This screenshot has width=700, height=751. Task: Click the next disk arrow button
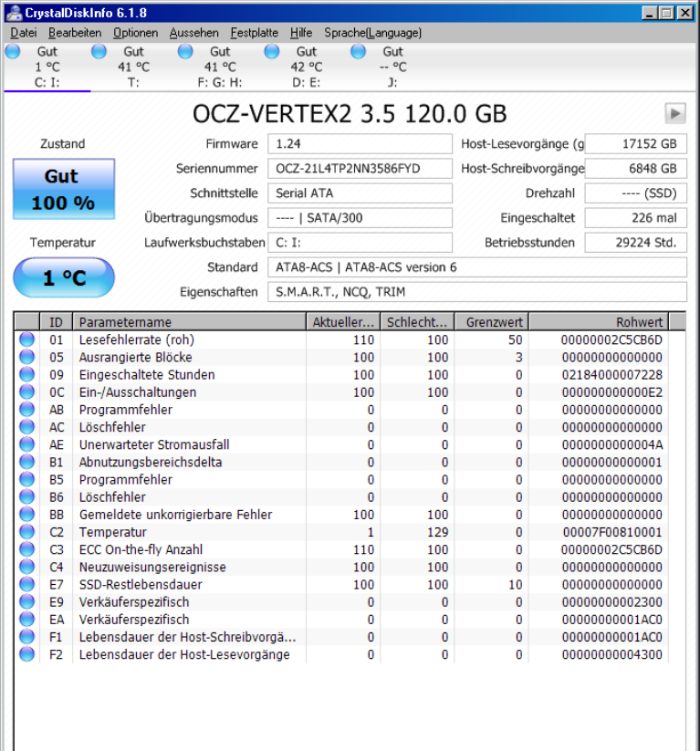click(x=675, y=113)
